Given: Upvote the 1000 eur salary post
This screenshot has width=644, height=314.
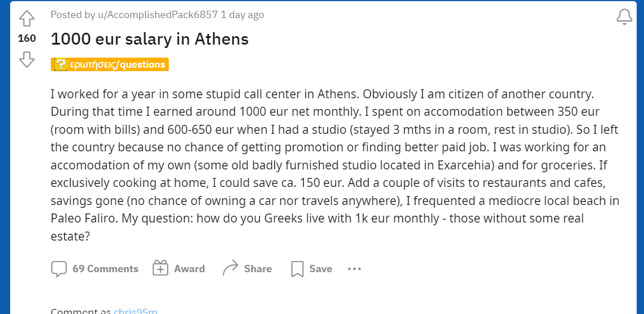Looking at the screenshot, I should coord(27,19).
